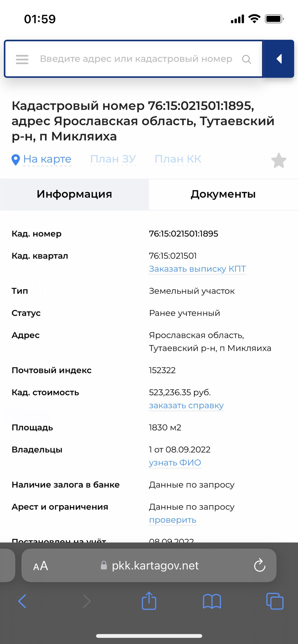Tap the map pin icon
This screenshot has width=298, height=644.
(x=15, y=160)
